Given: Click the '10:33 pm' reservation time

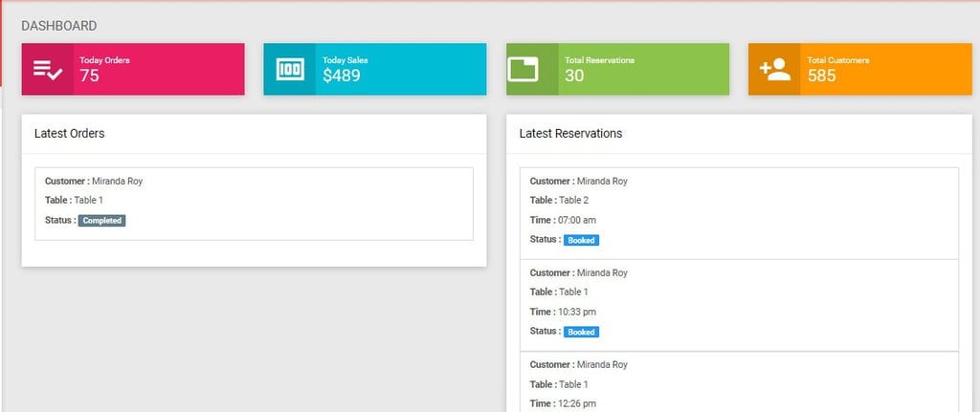Looking at the screenshot, I should [577, 313].
